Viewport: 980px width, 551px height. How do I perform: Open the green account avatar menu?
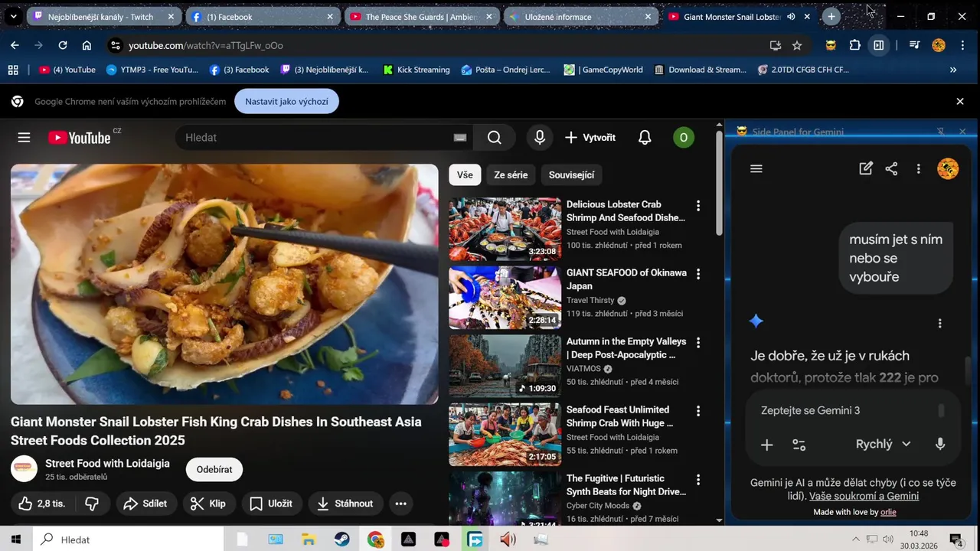coord(683,138)
